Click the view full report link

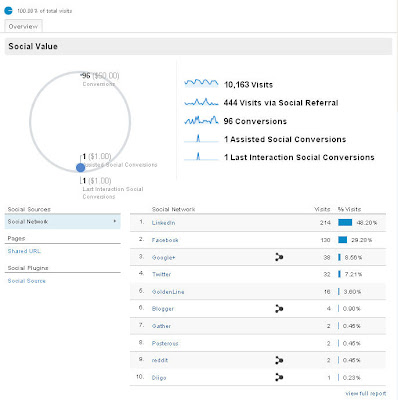click(x=366, y=393)
